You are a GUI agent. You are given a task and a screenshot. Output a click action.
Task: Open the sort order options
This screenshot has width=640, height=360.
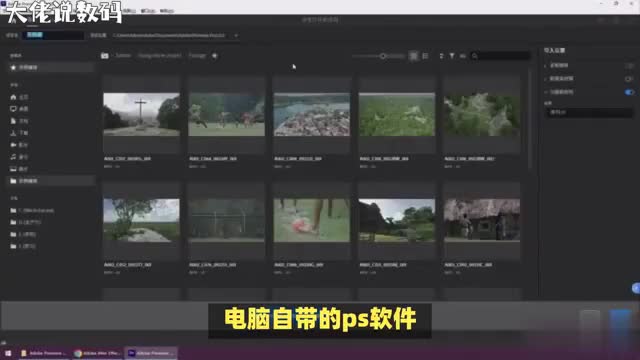pyautogui.click(x=441, y=56)
